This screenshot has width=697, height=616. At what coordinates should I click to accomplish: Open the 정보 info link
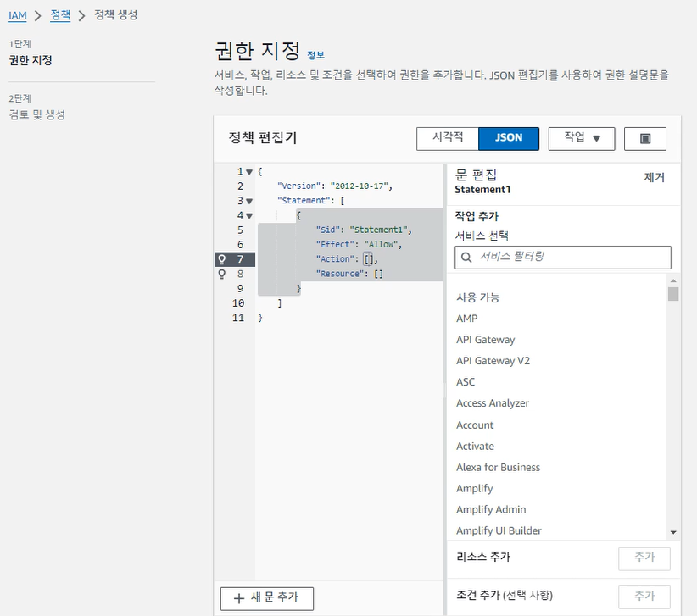tap(315, 55)
